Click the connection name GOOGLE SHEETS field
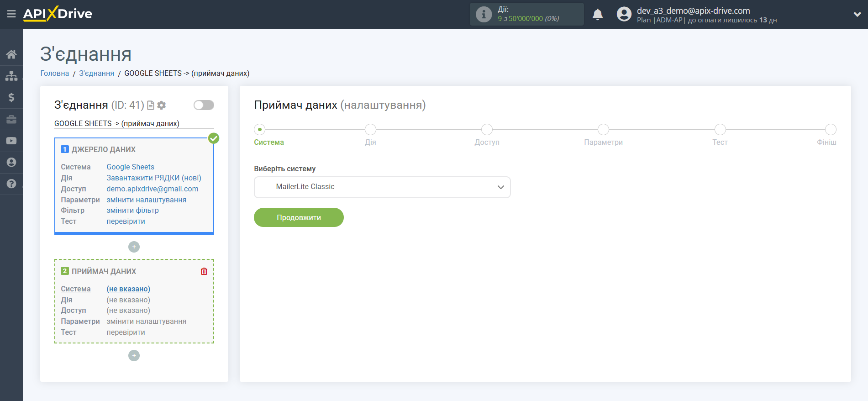Screen dimensions: 868x401 [x=134, y=123]
